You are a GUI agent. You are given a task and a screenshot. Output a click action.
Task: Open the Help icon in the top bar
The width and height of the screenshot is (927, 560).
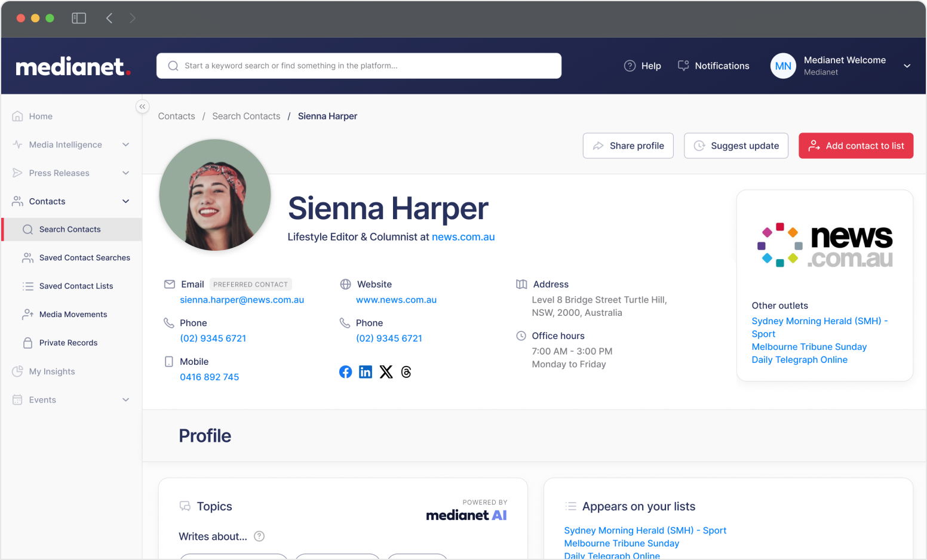(630, 66)
